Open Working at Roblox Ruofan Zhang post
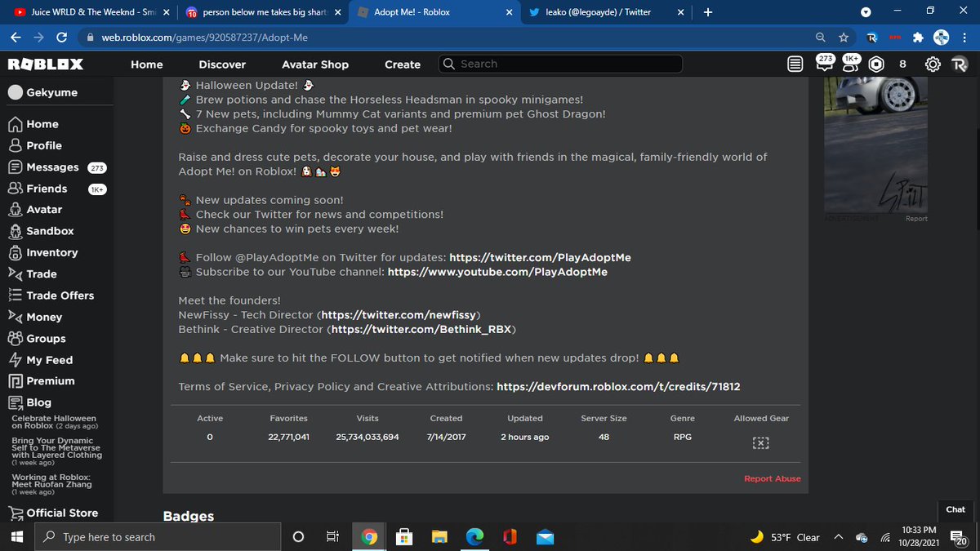This screenshot has height=551, width=980. pyautogui.click(x=51, y=484)
